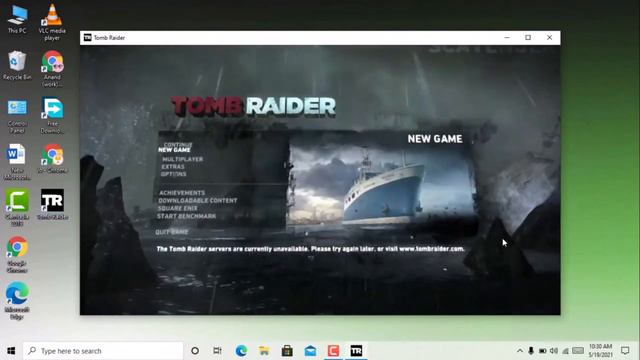Select START BENCHMARK entry

click(187, 216)
